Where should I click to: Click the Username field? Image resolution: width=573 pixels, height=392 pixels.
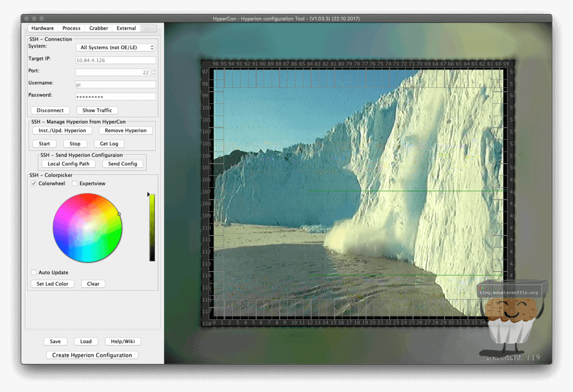(x=115, y=84)
